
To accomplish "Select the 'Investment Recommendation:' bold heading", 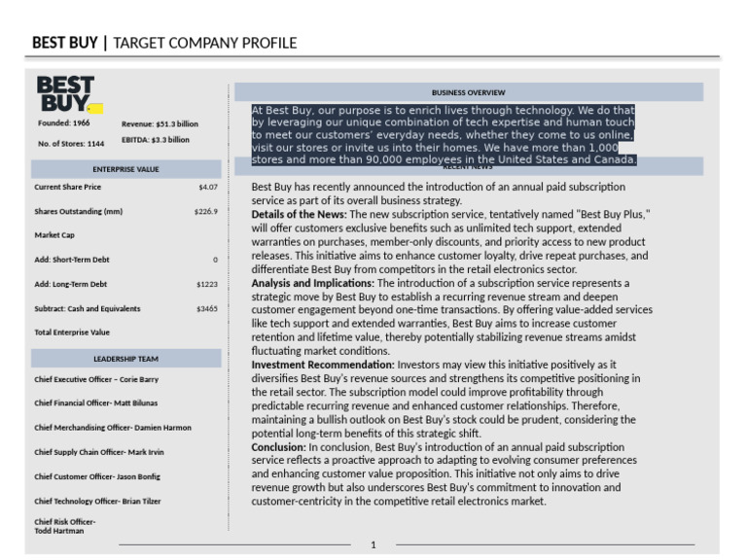I will point(323,365).
